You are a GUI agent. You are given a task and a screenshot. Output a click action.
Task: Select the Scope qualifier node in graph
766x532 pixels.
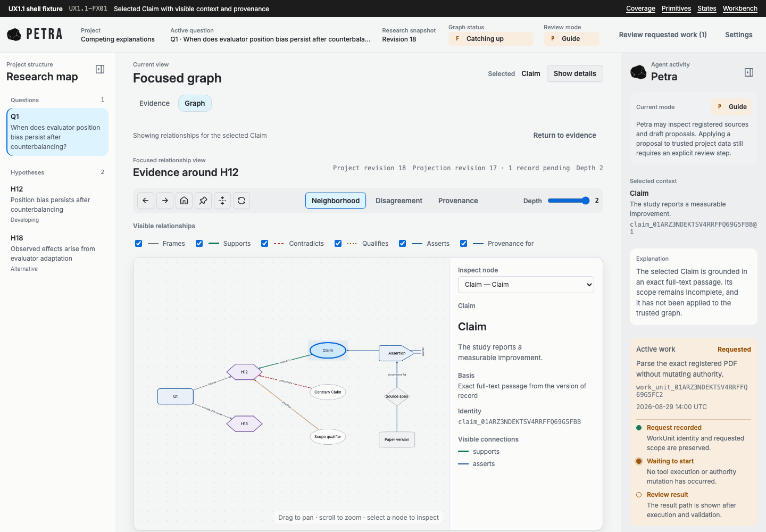[x=328, y=437]
